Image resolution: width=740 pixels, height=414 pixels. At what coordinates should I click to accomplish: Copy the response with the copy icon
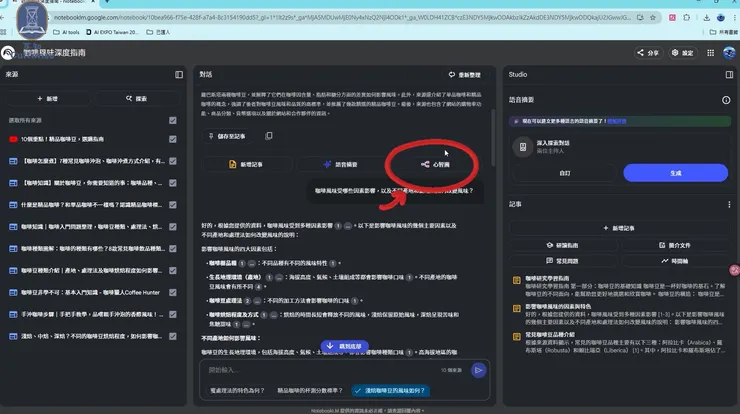pos(269,136)
